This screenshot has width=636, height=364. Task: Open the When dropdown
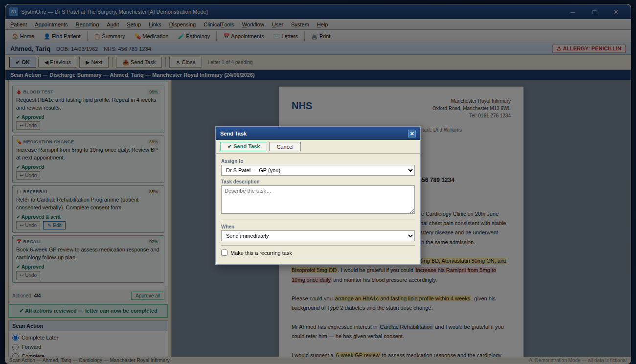click(318, 236)
